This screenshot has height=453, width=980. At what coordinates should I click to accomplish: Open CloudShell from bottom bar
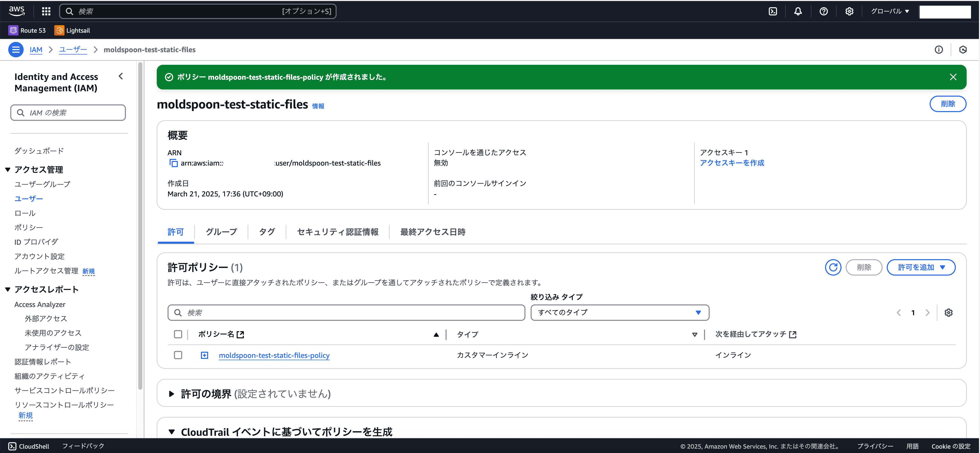tap(29, 446)
